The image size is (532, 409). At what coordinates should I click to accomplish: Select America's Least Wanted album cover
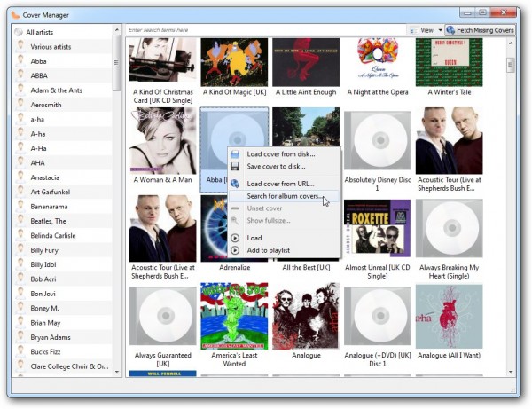coord(234,316)
